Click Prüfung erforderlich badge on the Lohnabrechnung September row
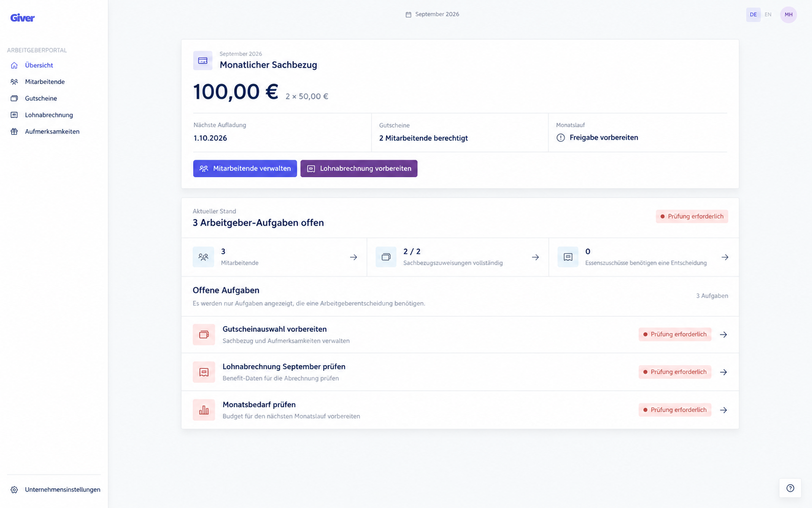This screenshot has width=812, height=508. point(675,372)
